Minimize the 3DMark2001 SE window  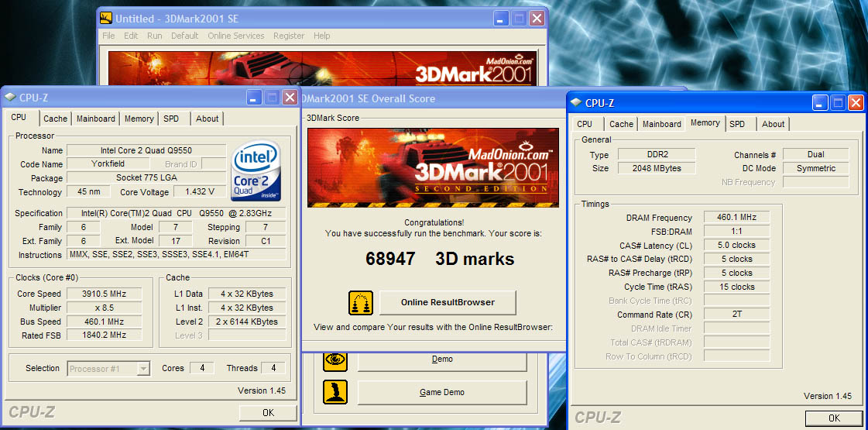[x=500, y=19]
